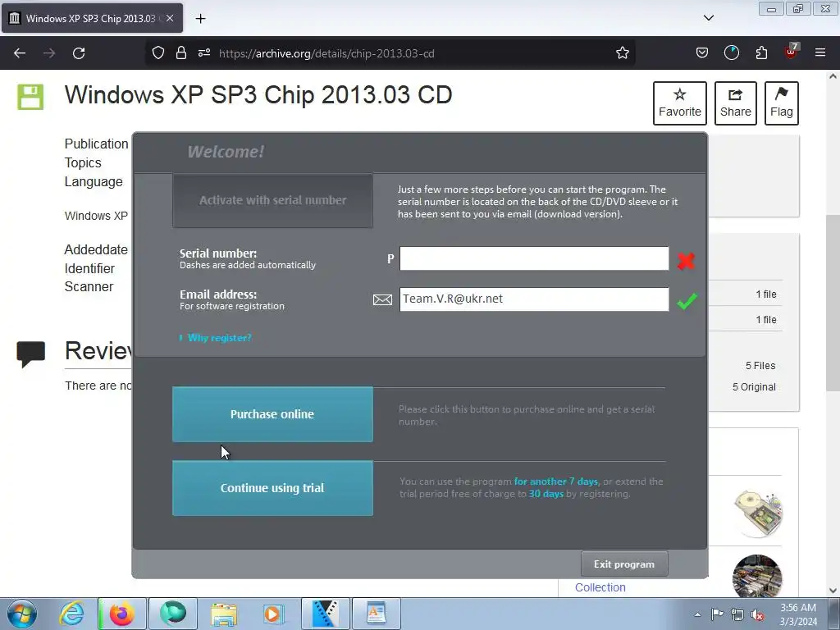Open a new browser tab
The width and height of the screenshot is (840, 630).
pyautogui.click(x=200, y=19)
